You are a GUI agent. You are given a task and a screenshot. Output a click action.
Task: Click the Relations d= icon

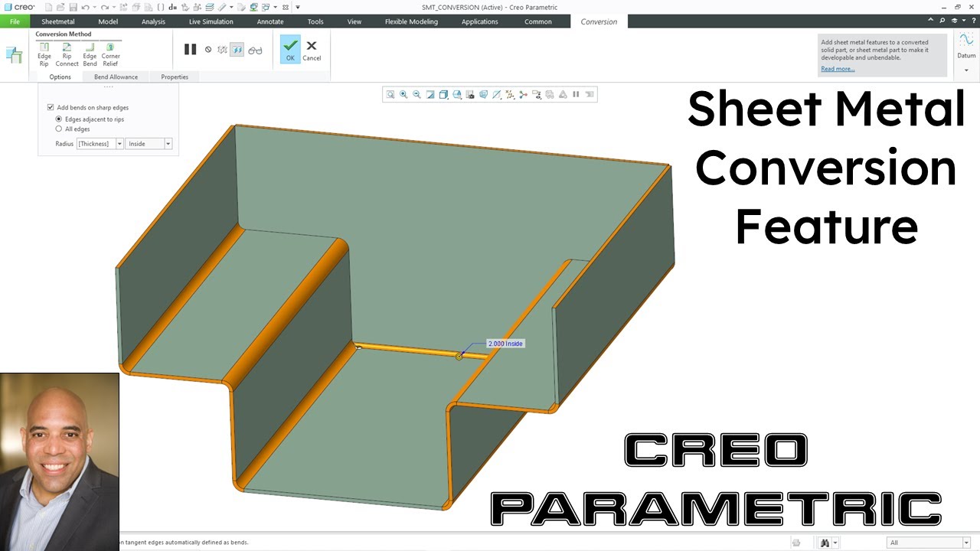coord(172,7)
